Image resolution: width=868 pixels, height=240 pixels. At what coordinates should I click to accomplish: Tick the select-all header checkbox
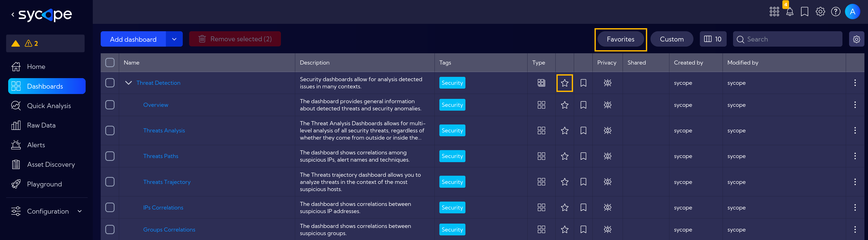(110, 62)
